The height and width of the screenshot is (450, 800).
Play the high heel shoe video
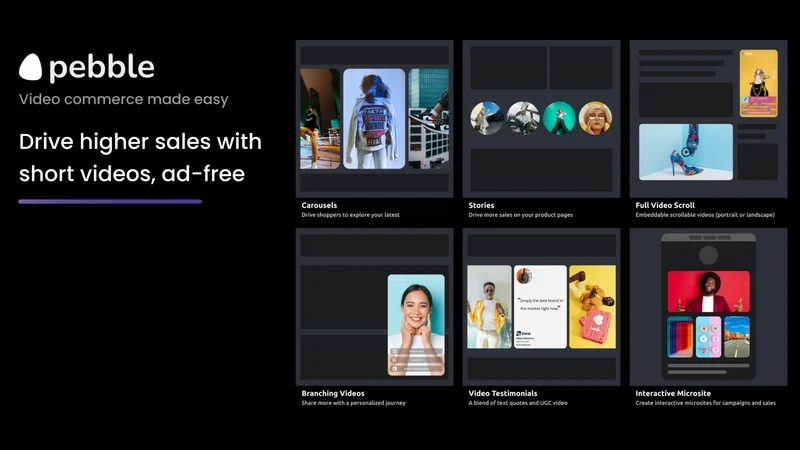click(x=686, y=152)
